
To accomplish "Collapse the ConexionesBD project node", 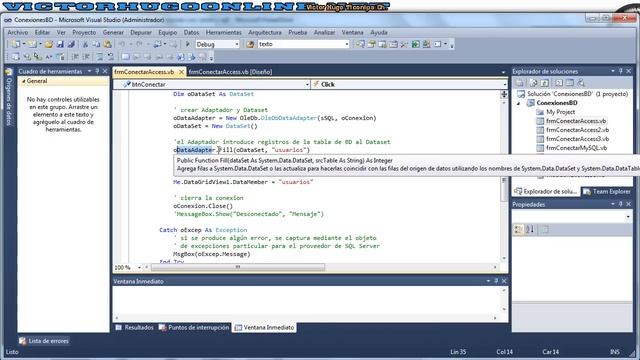I will coord(519,103).
